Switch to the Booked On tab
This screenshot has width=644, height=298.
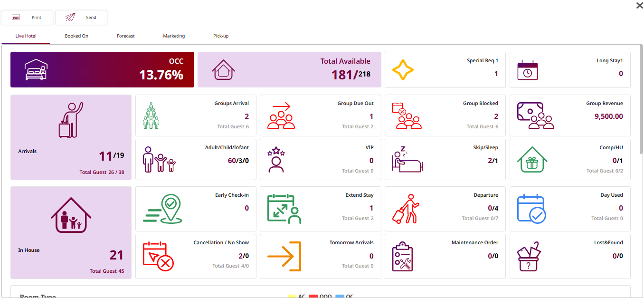(76, 36)
